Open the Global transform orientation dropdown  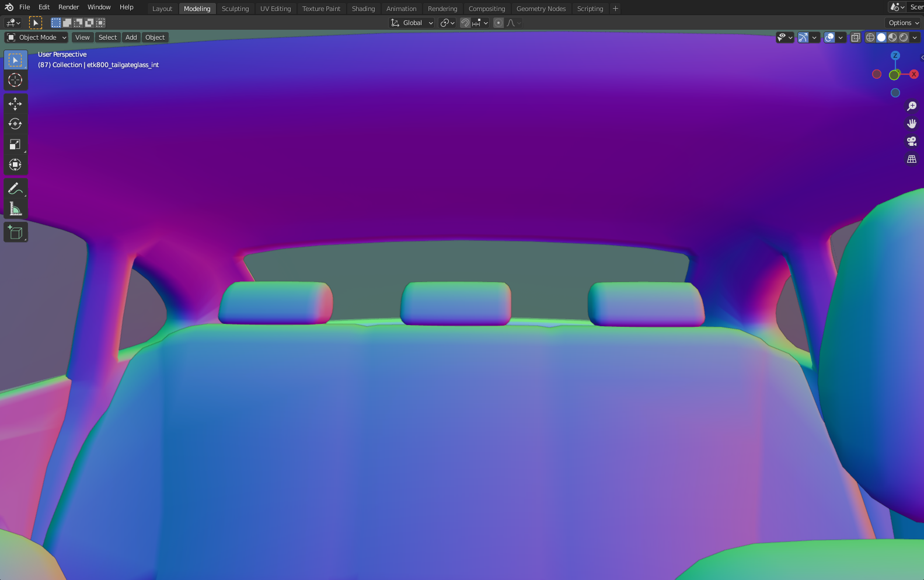(x=412, y=23)
